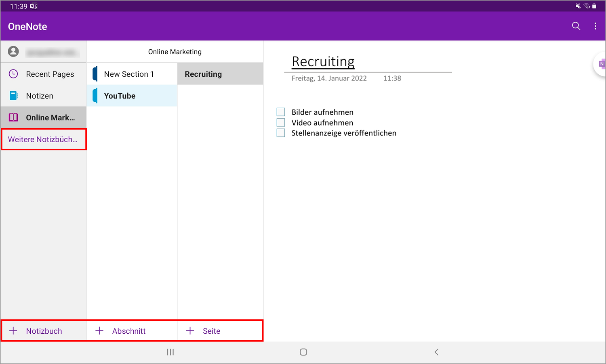Tap the 11:39 status bar clock
The image size is (606, 364).
pos(19,6)
